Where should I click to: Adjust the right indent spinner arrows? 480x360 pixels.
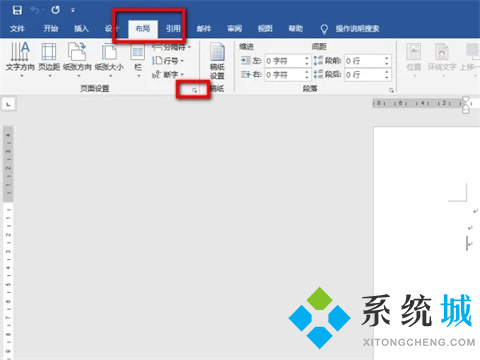(307, 75)
